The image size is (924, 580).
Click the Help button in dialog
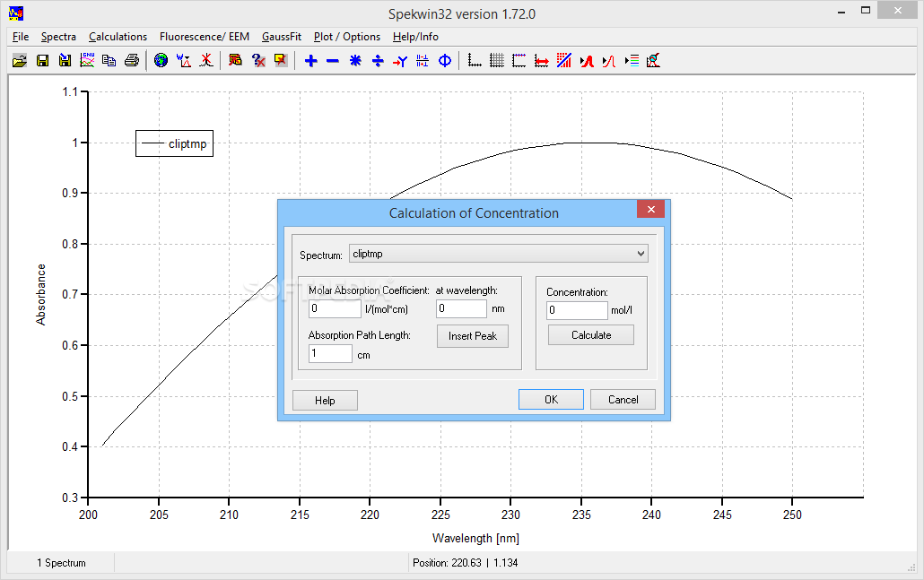(x=325, y=401)
